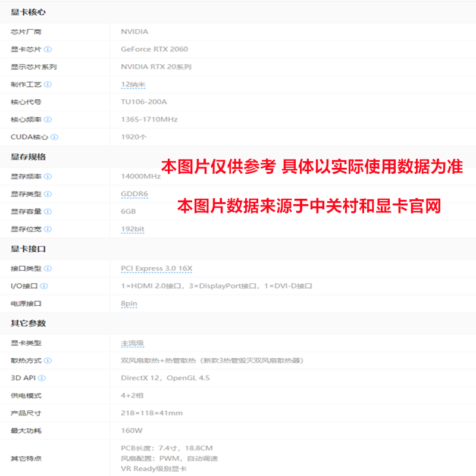476x476 pixels.
Task: Click the GeForce RTX 2060 chip value
Action: (x=154, y=49)
